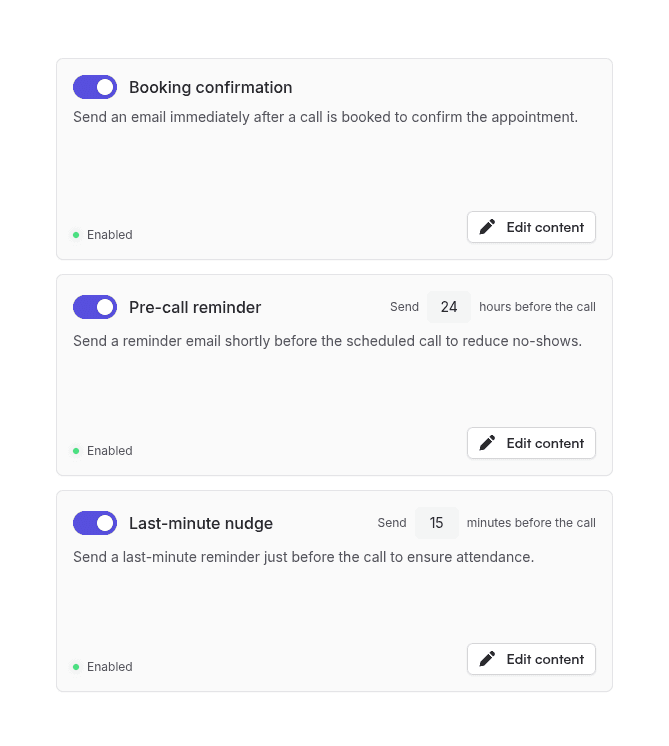Toggle off the Booking confirmation switch
Viewport: 669px width, 746px height.
[95, 87]
